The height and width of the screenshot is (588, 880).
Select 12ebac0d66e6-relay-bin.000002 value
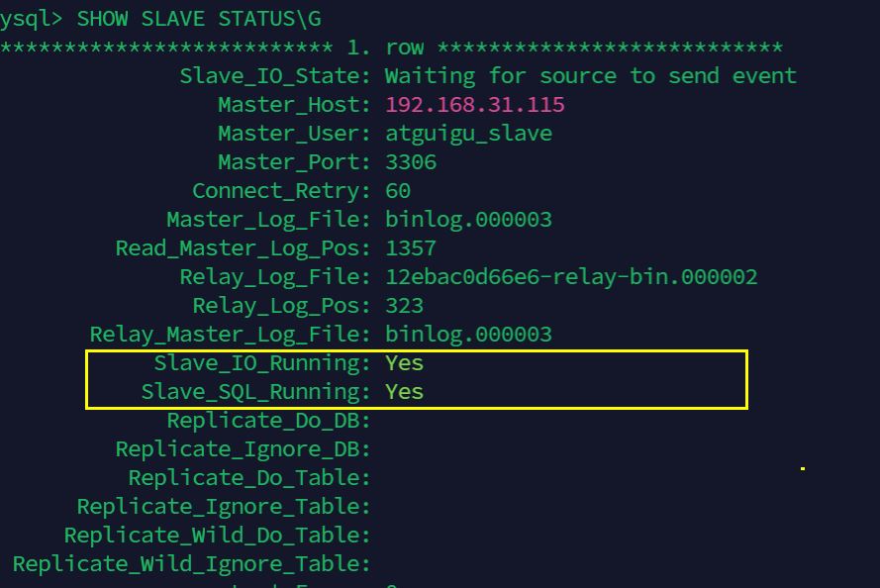click(571, 276)
